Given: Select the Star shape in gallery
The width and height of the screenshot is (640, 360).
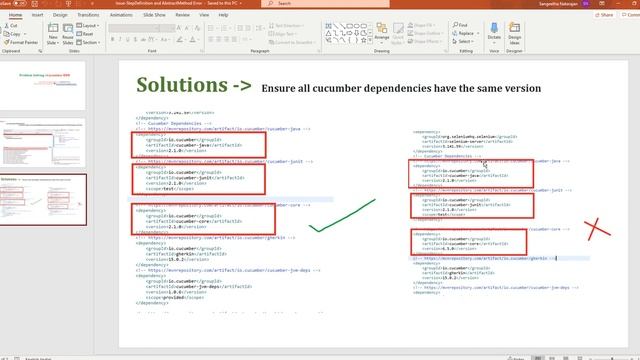Looking at the screenshot, I should point(363,40).
